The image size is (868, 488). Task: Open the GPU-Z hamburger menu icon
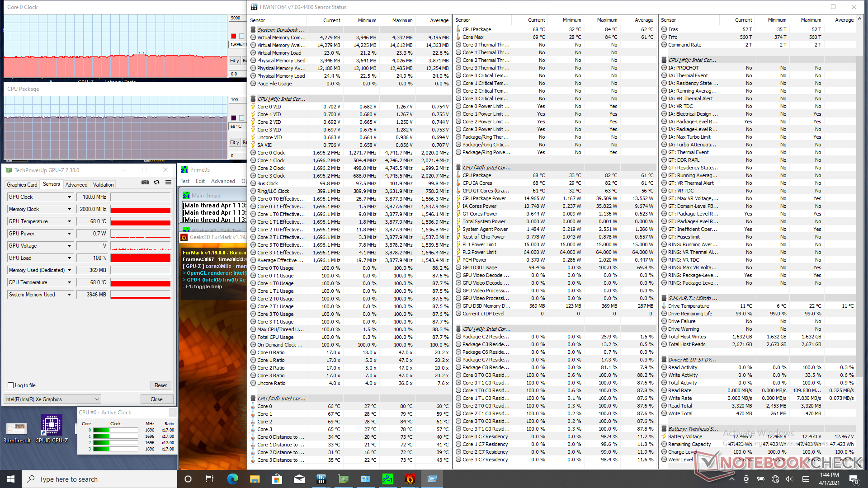pyautogui.click(x=168, y=182)
